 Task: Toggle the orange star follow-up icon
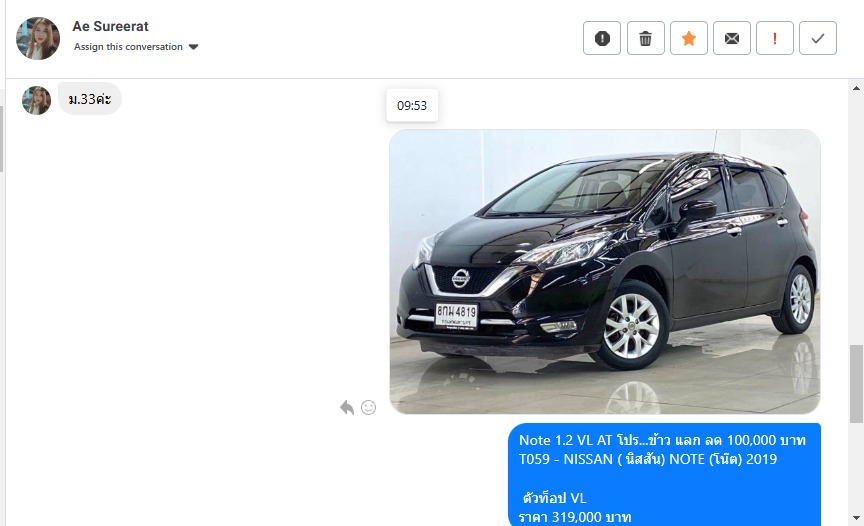pos(689,38)
